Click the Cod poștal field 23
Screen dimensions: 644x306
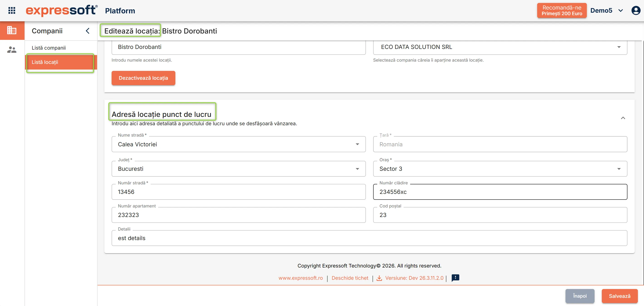pyautogui.click(x=500, y=215)
